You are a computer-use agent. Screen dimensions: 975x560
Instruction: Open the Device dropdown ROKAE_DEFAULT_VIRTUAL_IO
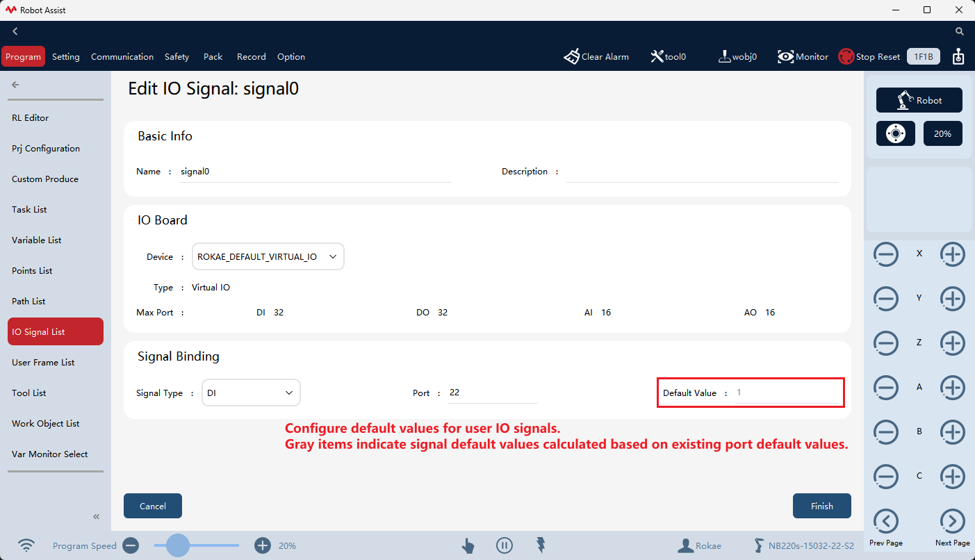click(x=268, y=256)
